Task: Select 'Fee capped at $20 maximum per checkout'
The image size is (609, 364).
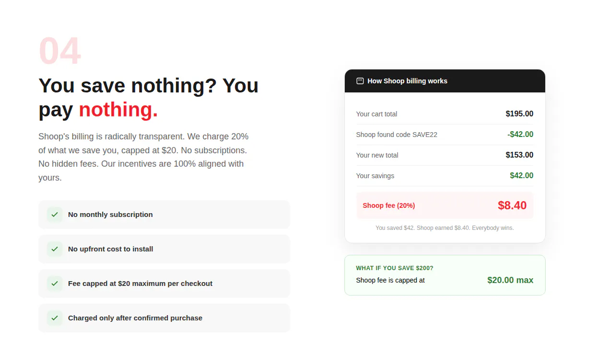Action: click(140, 284)
